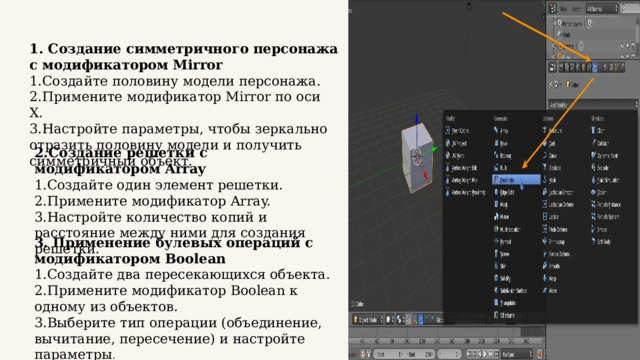Image resolution: width=640 pixels, height=360 pixels.
Task: Open the Object Mode selector
Action: tap(368, 320)
